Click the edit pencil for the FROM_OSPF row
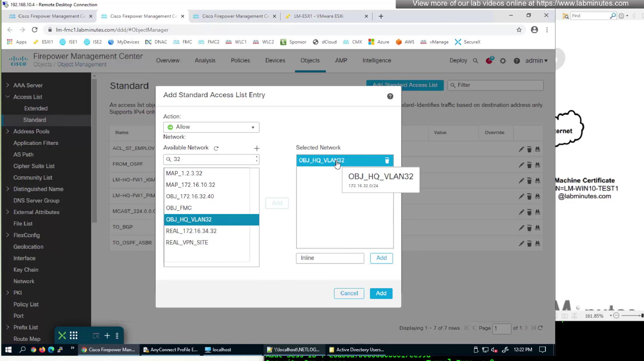 click(521, 165)
